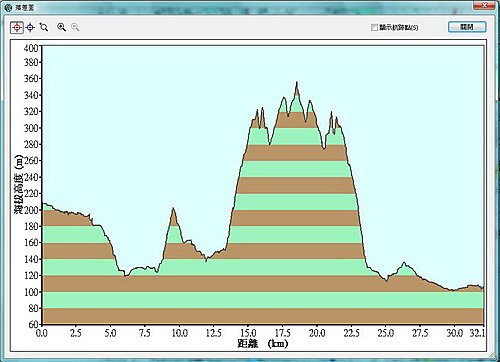
Task: Click the 25.0 distance tick label
Action: [386, 333]
